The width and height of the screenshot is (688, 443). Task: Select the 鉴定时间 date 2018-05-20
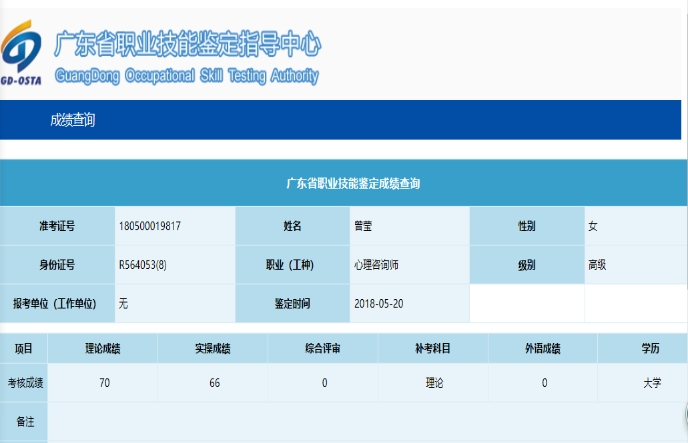point(378,303)
